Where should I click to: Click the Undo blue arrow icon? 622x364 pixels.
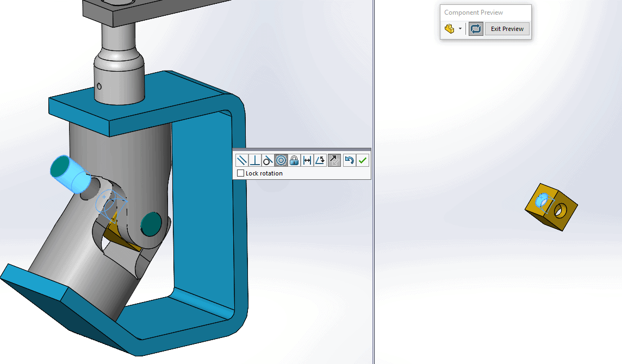click(x=349, y=160)
